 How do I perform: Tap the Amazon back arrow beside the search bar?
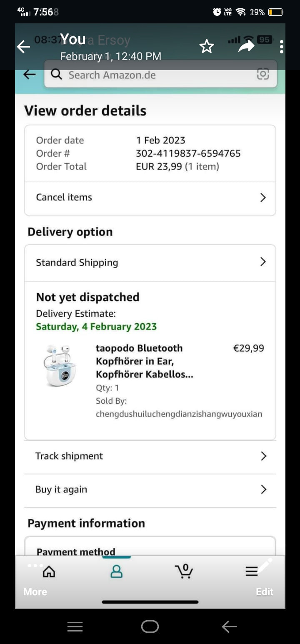coord(29,75)
